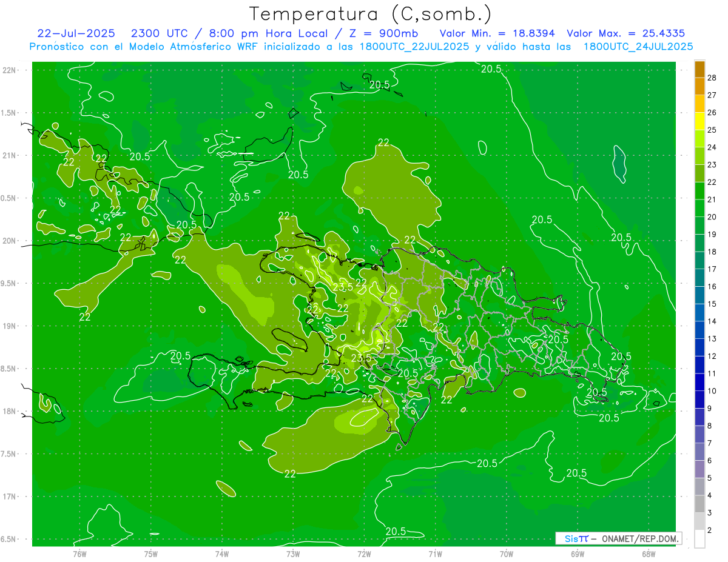Click 'Valor Max. = 25.4335' readout

(x=625, y=33)
